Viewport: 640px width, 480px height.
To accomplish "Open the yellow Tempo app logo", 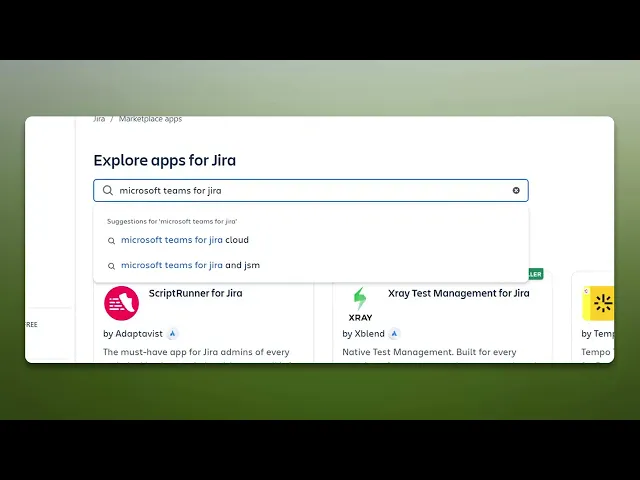I will pyautogui.click(x=598, y=303).
